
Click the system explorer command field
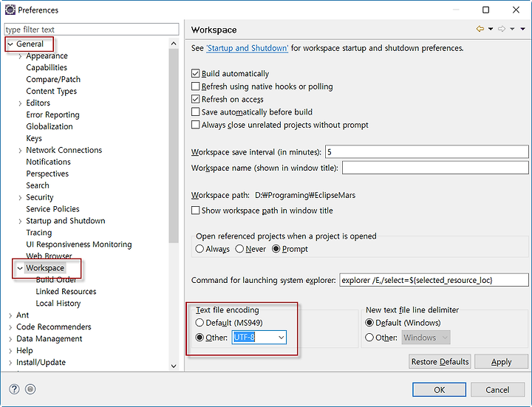click(x=434, y=280)
